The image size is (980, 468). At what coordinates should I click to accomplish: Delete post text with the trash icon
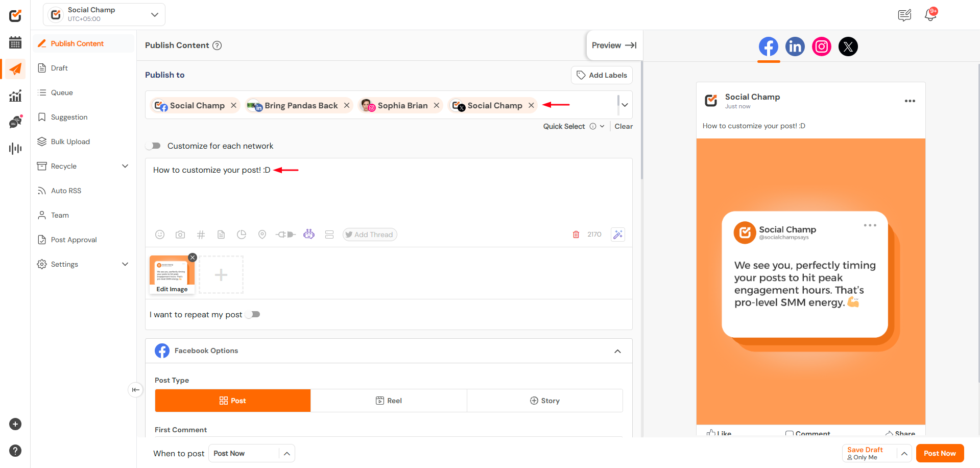(576, 235)
